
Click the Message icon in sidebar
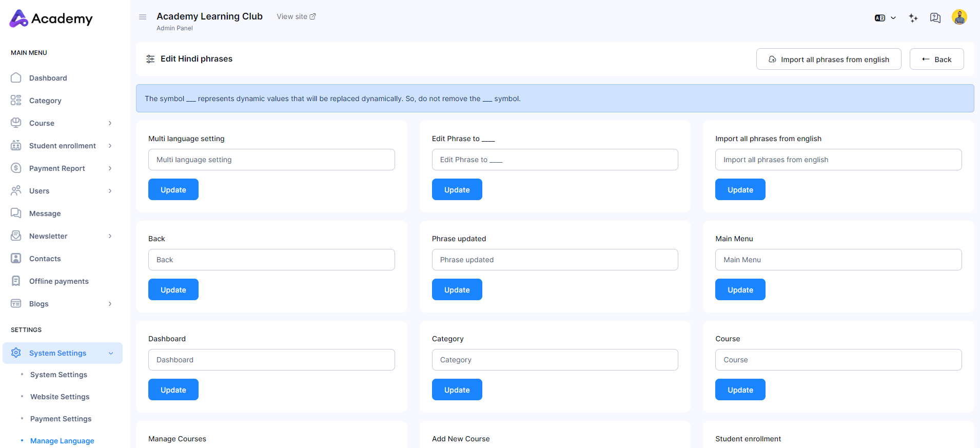point(16,213)
